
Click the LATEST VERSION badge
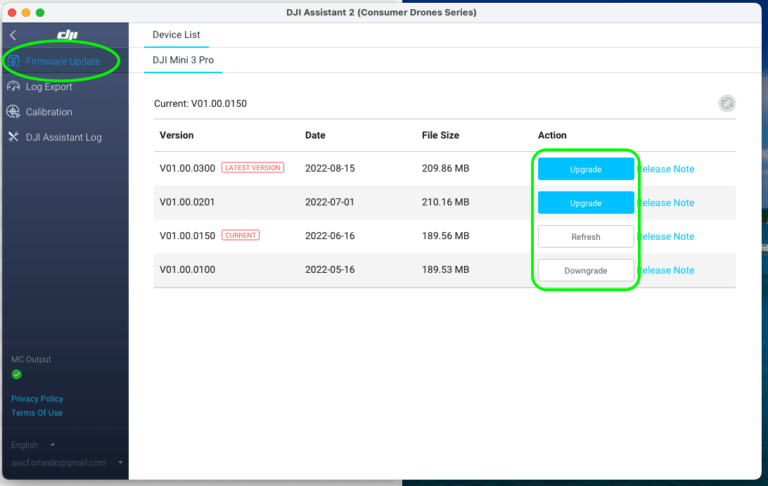253,168
